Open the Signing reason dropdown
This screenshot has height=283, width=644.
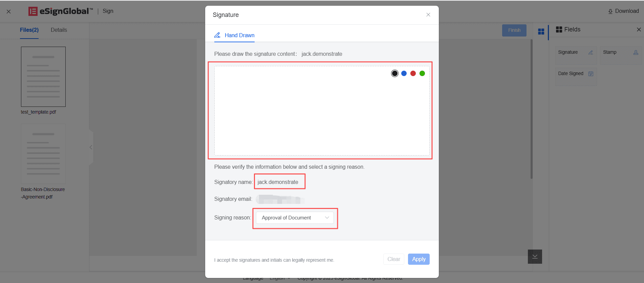tap(295, 218)
